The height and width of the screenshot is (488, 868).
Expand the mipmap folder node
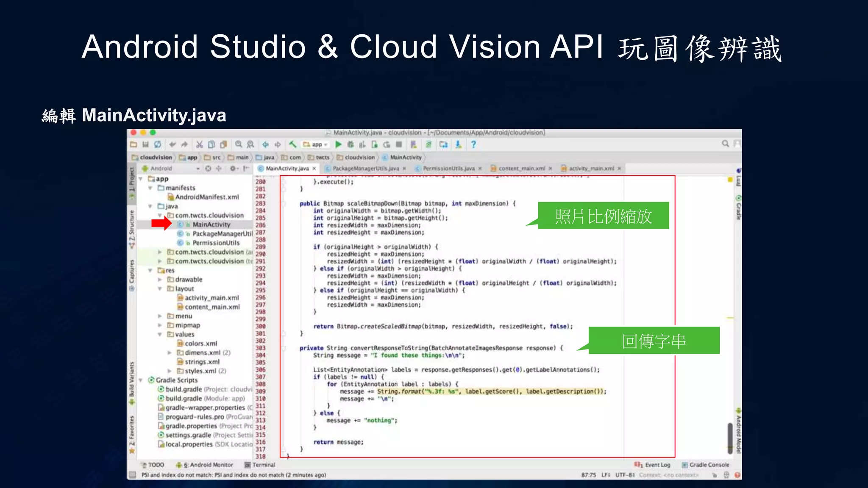[x=160, y=325]
